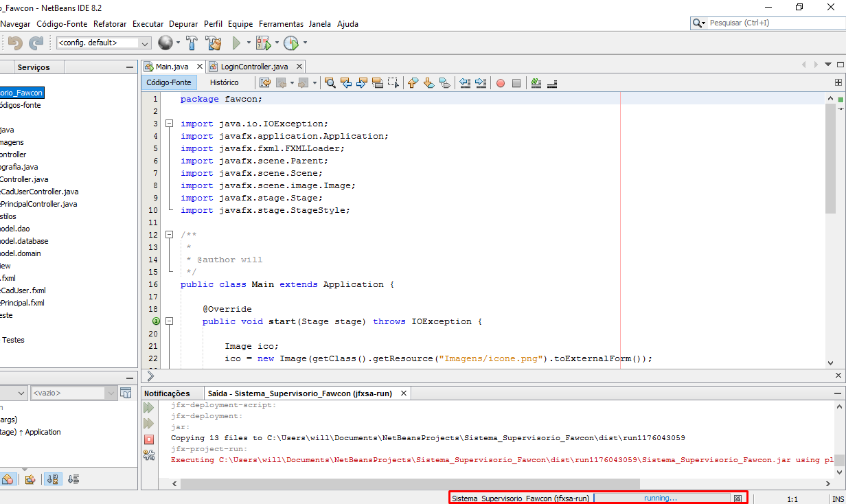Run the project with the green play icon
The image size is (846, 504).
236,43
